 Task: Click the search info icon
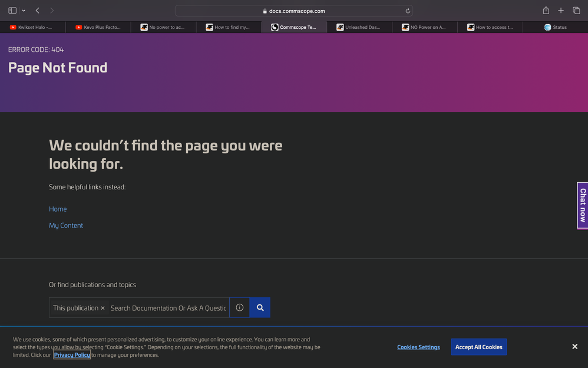[239, 308]
